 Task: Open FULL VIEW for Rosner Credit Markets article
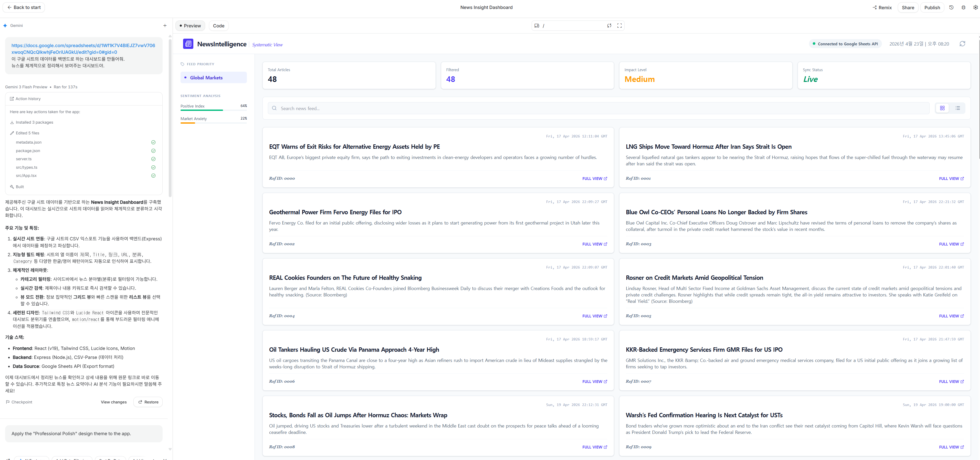[951, 316]
